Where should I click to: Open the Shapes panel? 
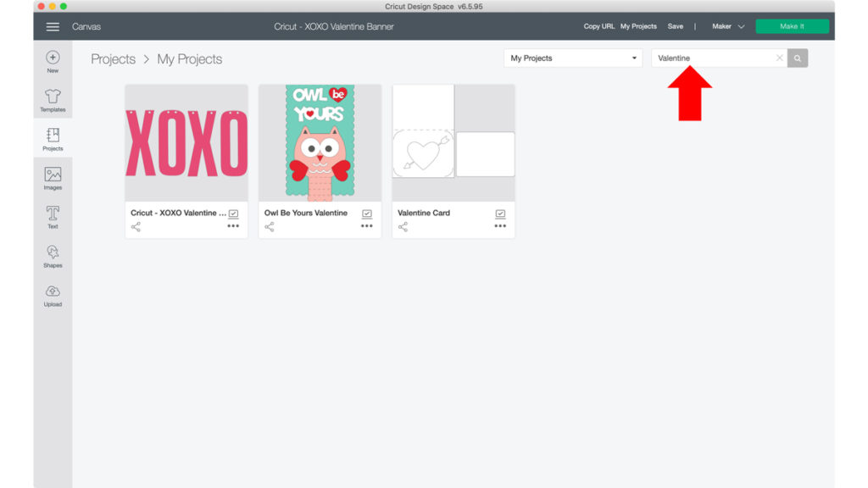pyautogui.click(x=53, y=256)
